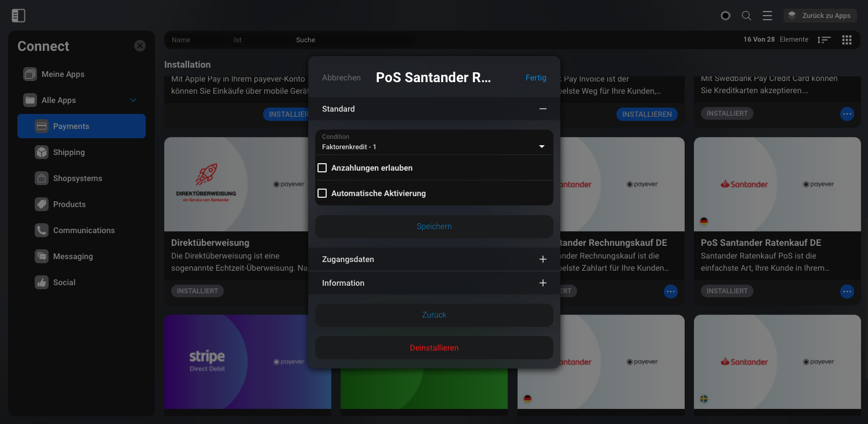This screenshot has height=424, width=868.
Task: Click the Suche search field
Action: (x=353, y=40)
